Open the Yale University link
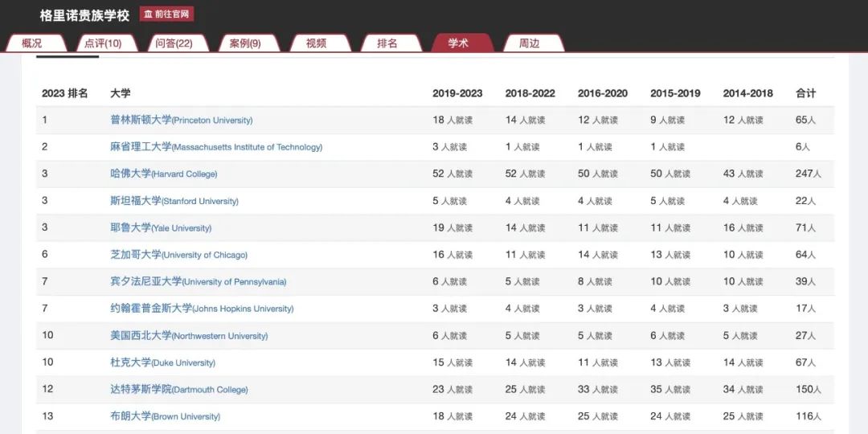 pos(161,227)
